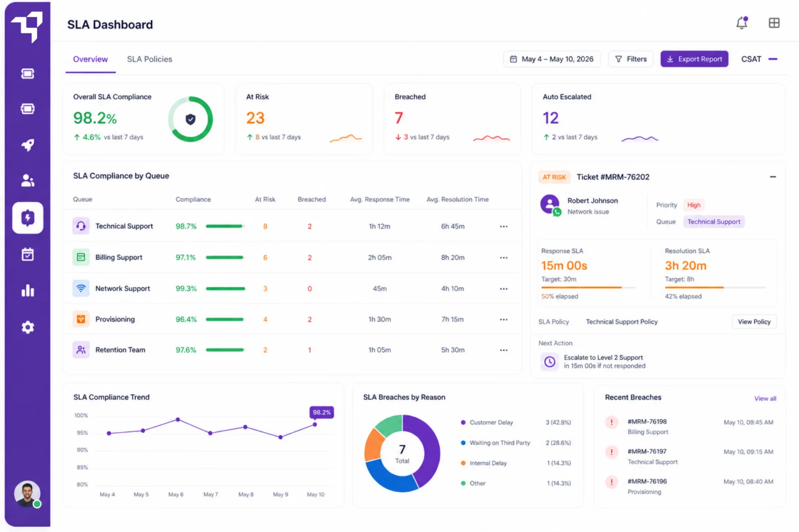Open breach #MRM-76196 entry

click(689, 487)
